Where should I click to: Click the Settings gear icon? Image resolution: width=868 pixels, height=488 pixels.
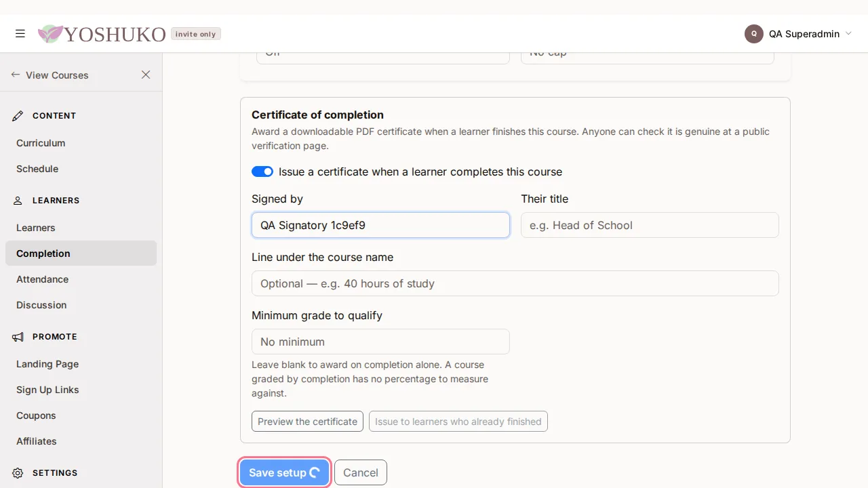tap(18, 473)
